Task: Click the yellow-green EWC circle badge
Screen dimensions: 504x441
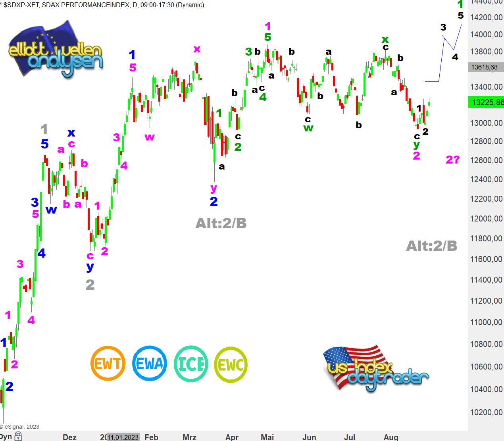Action: (231, 364)
